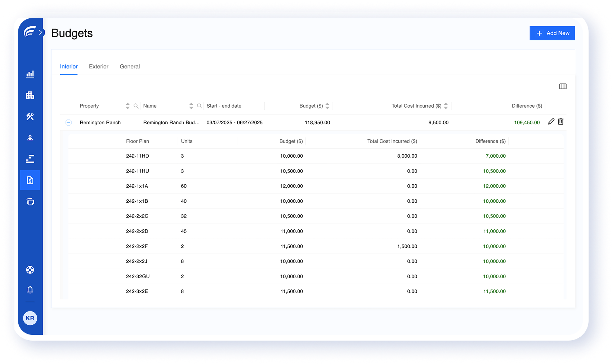Click the 1,500.00 cost for 242-2x2F
Screen dimensions: 612x364
click(407, 247)
